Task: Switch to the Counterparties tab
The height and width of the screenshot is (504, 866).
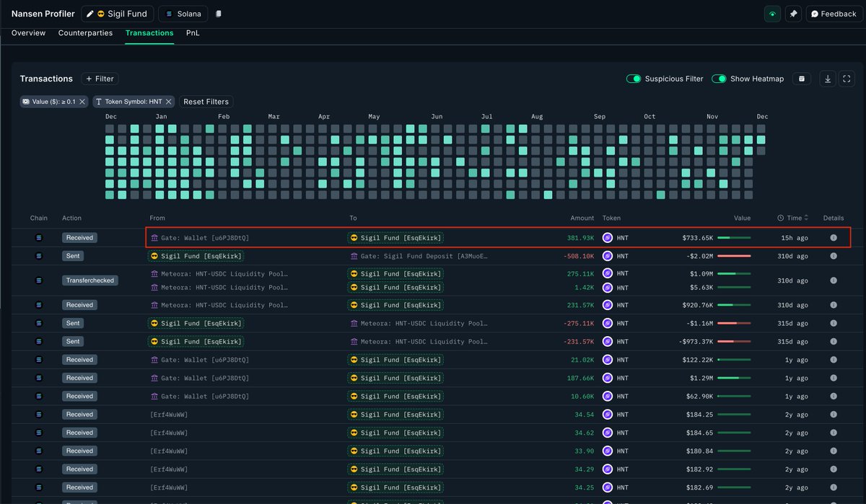Action: pos(85,33)
